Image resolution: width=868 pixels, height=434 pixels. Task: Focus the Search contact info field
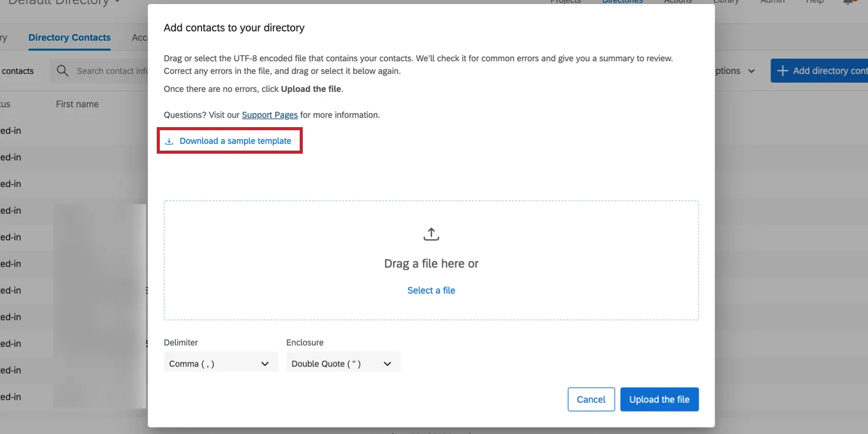pyautogui.click(x=111, y=71)
